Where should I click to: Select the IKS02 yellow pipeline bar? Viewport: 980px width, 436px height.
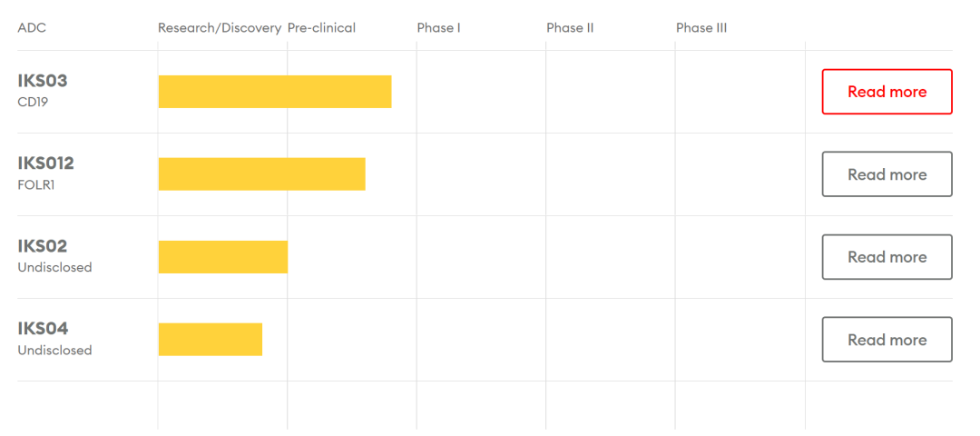223,256
